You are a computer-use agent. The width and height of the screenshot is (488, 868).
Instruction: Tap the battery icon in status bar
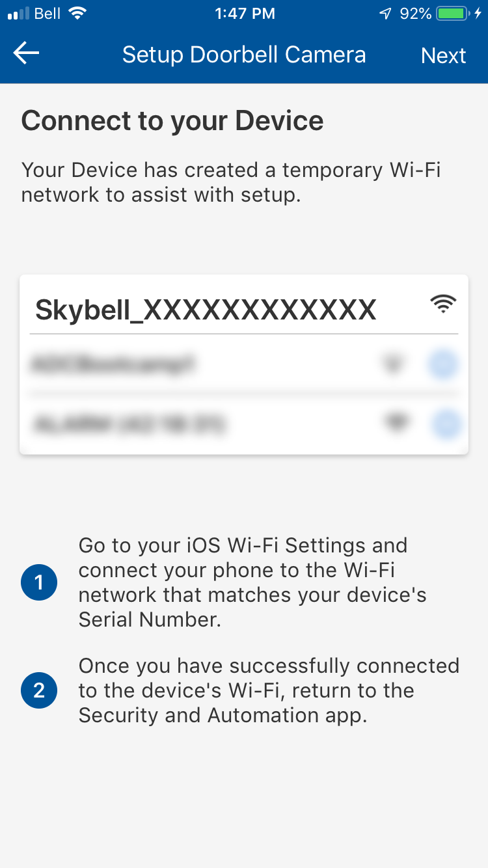pos(454,14)
